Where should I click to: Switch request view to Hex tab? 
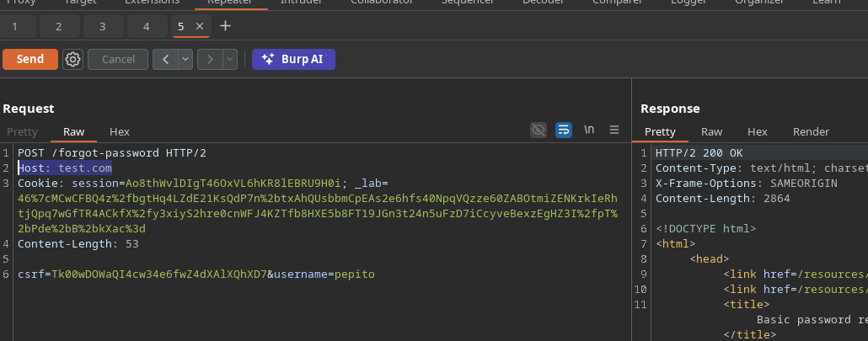pyautogui.click(x=120, y=131)
